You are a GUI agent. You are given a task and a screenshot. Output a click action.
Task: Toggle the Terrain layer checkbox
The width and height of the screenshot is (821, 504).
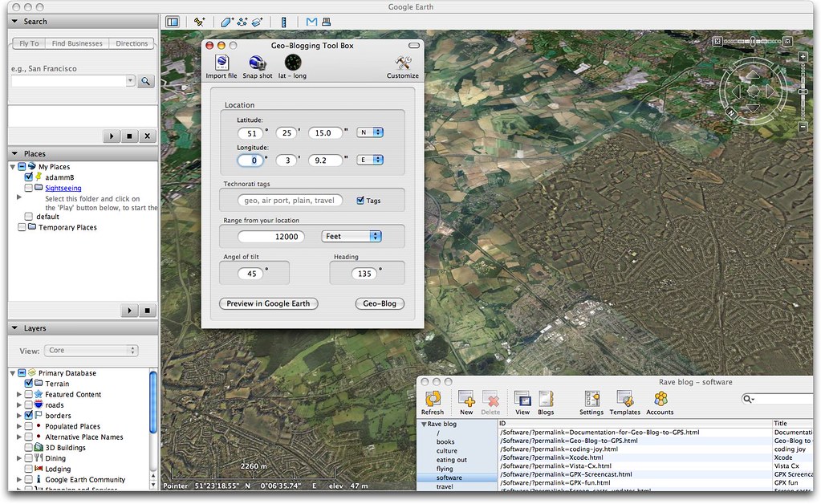29,383
